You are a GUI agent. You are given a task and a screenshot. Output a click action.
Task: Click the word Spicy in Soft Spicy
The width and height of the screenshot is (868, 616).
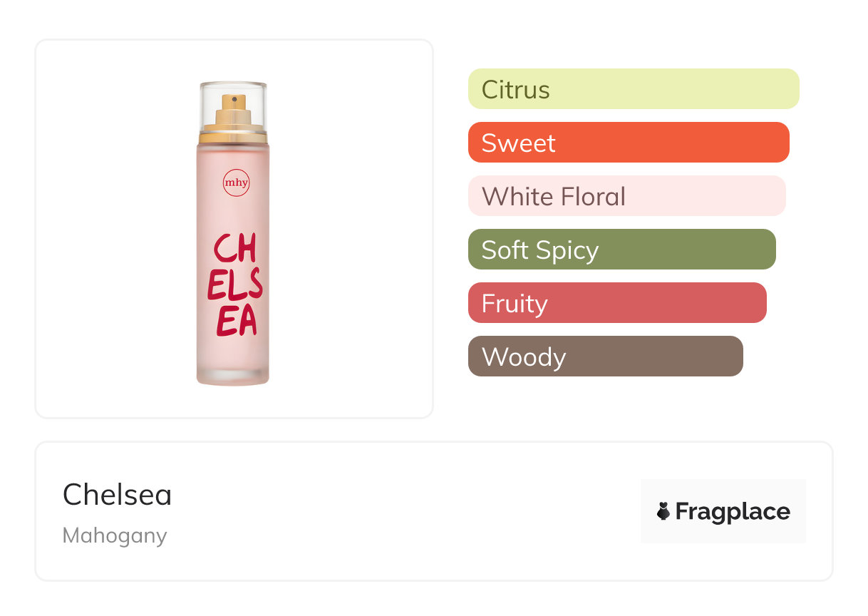point(568,250)
